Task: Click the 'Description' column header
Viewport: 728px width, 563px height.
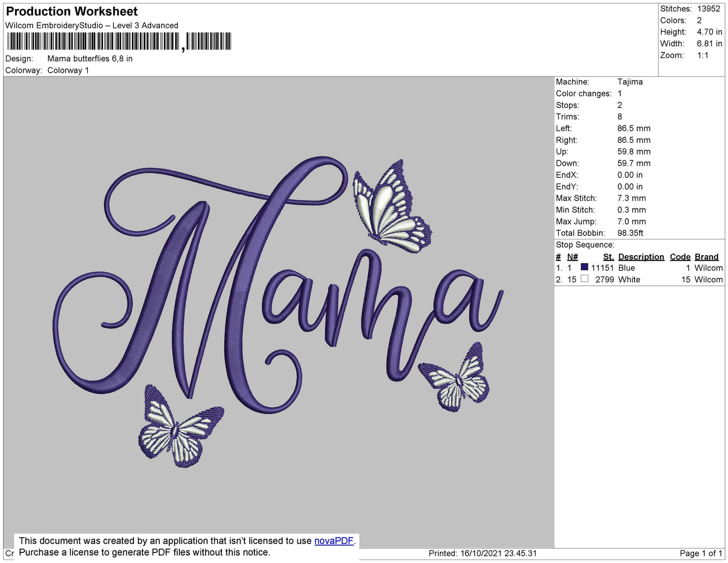Action: 641,257
